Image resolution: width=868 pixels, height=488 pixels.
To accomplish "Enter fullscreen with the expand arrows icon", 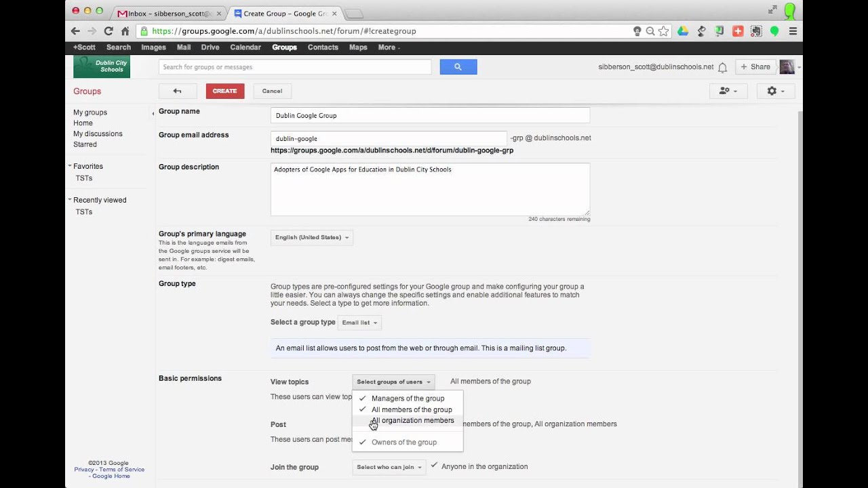I will (x=772, y=10).
